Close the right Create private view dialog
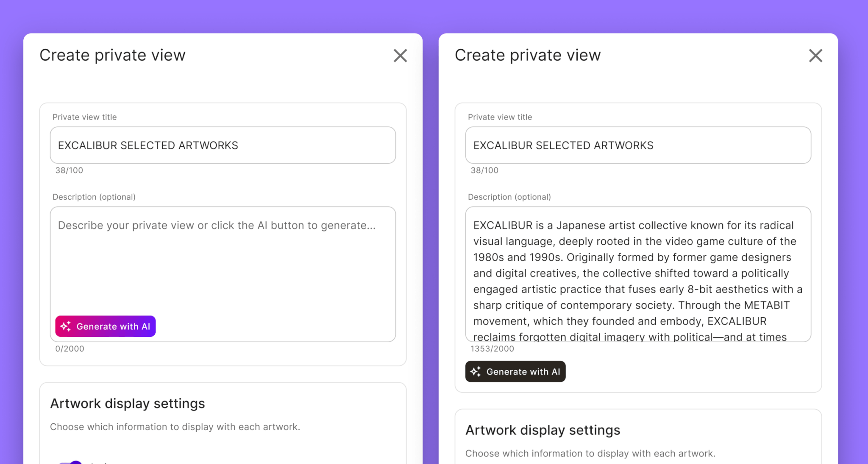 815,56
